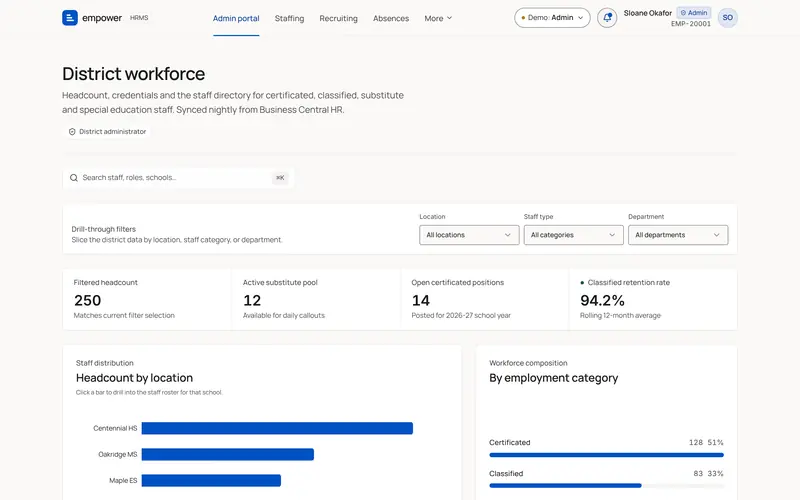The height and width of the screenshot is (500, 800).
Task: Click the empower brand name
Action: 102,18
